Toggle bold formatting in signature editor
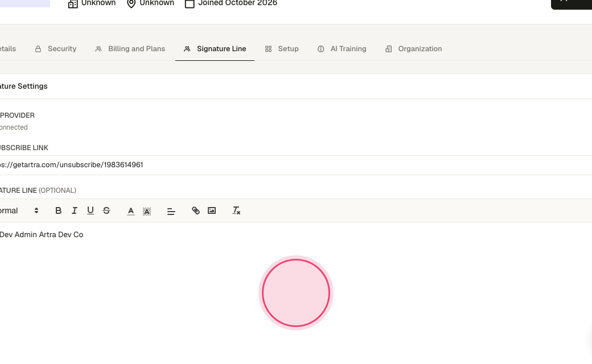 pos(58,210)
